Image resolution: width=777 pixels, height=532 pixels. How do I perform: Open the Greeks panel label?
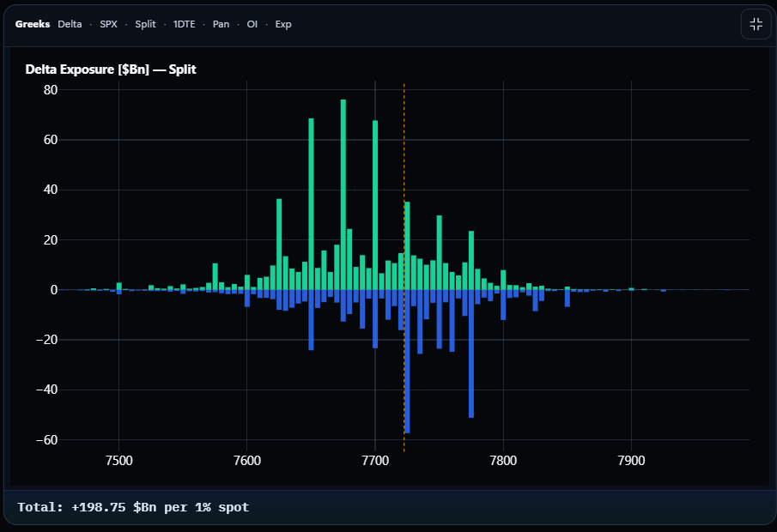coord(33,24)
